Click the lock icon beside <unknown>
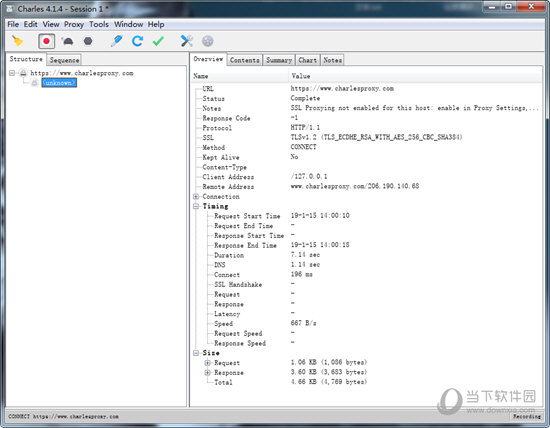Image resolution: width=550 pixels, height=428 pixels. pyautogui.click(x=34, y=83)
